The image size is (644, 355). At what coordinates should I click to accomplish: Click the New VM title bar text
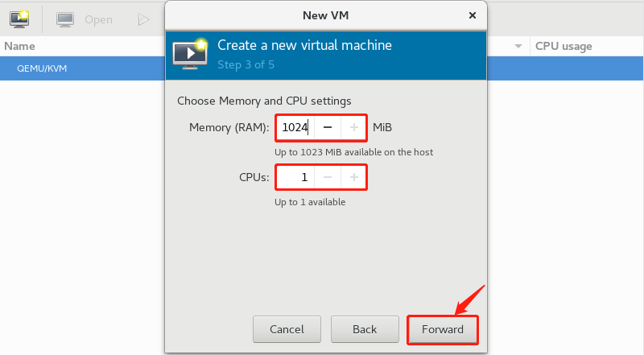coord(325,14)
